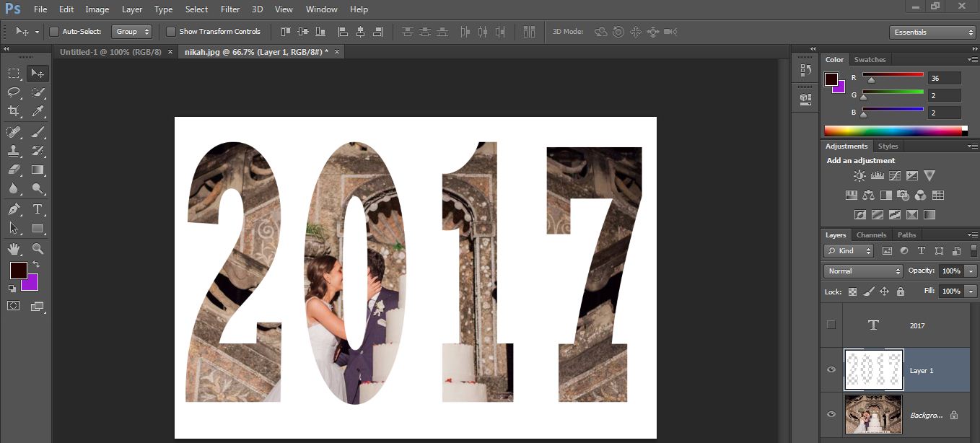Open the blend mode dropdown showing Normal
The height and width of the screenshot is (443, 980).
(x=862, y=271)
